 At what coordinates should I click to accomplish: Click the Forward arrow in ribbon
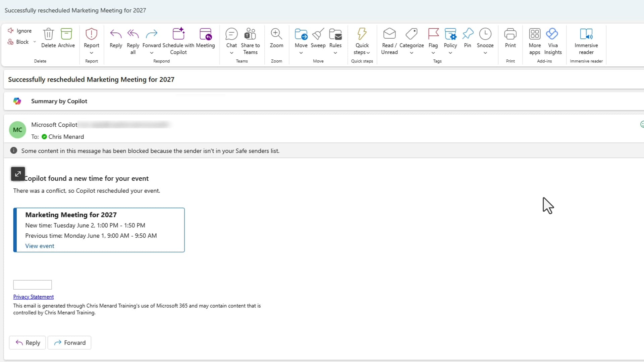click(x=152, y=34)
